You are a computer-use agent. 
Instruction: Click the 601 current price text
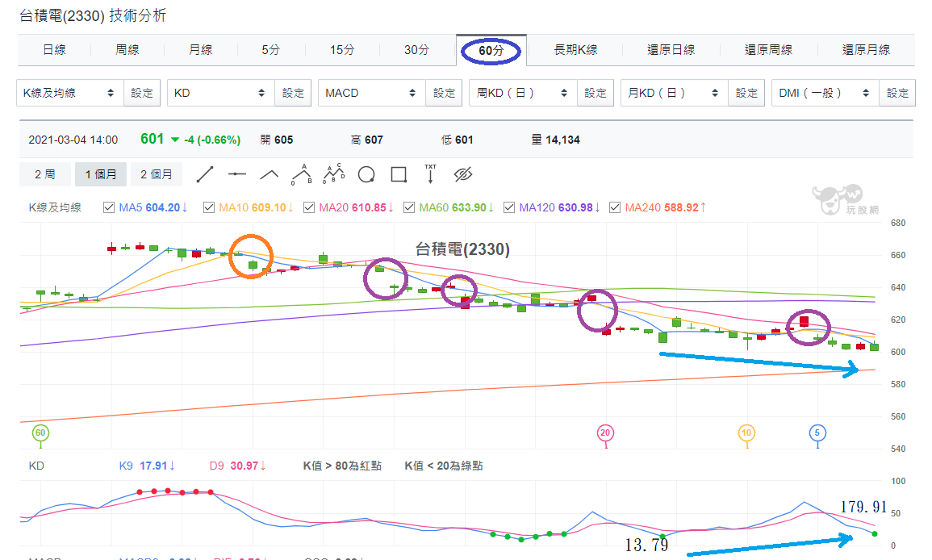click(153, 139)
